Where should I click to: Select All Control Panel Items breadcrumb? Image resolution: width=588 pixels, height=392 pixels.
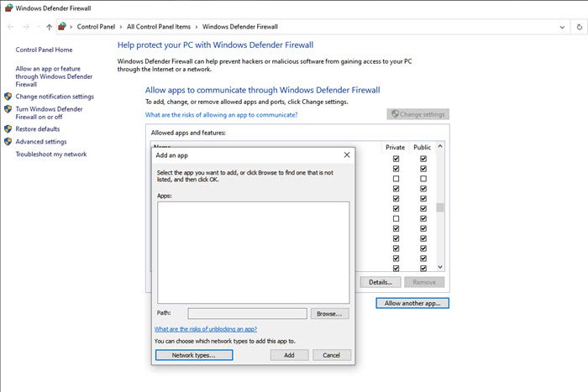(159, 27)
